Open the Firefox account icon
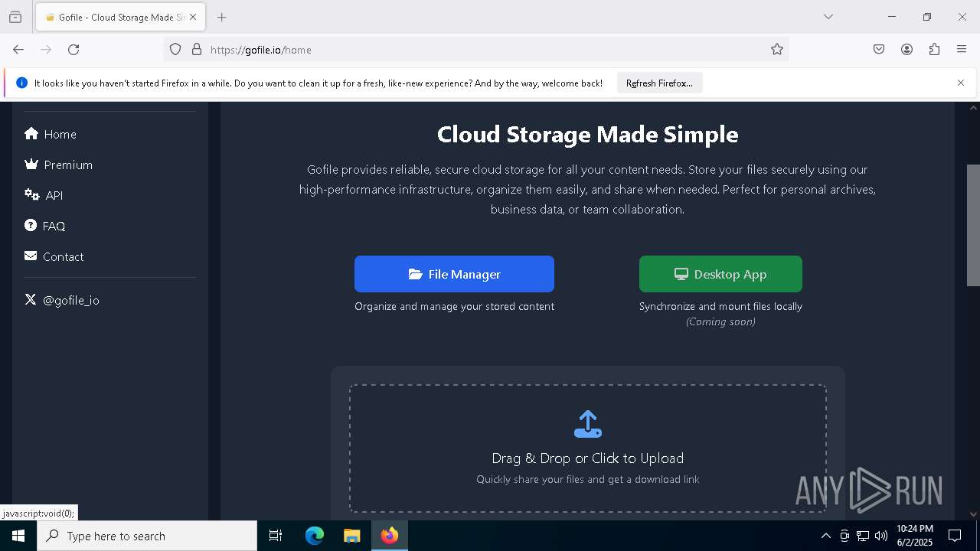This screenshot has height=551, width=980. click(906, 49)
